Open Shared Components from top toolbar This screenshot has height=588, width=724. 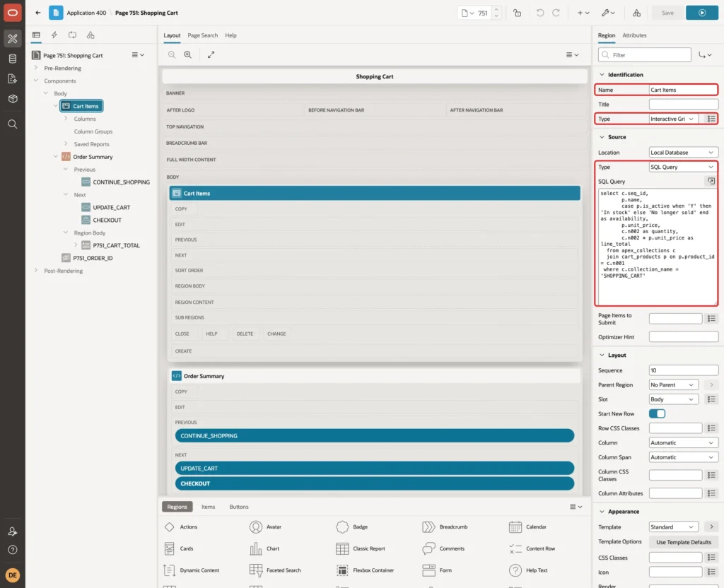[637, 13]
